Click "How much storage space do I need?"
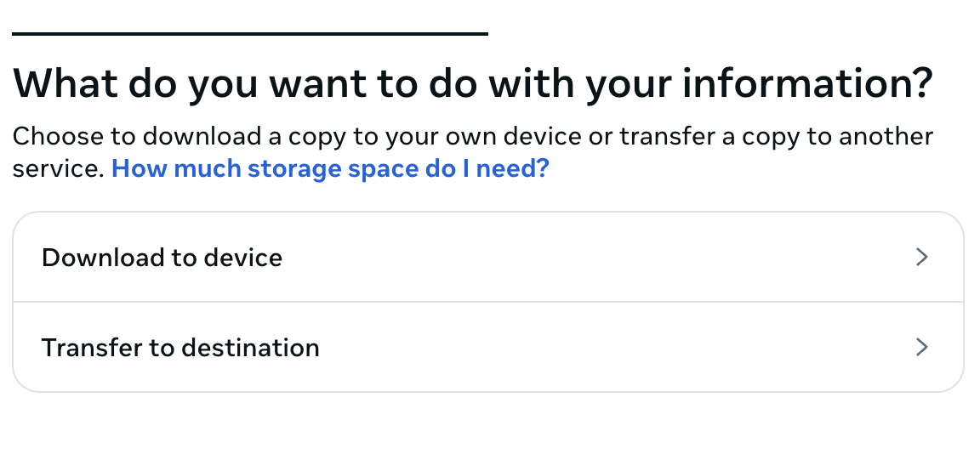The width and height of the screenshot is (980, 454). pyautogui.click(x=330, y=168)
